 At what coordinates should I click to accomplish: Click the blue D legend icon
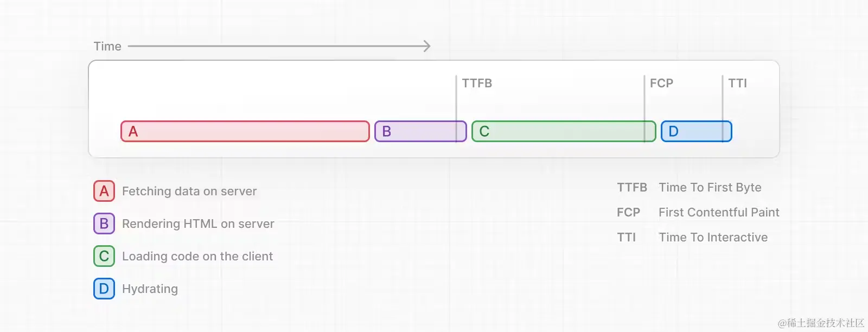tap(104, 289)
